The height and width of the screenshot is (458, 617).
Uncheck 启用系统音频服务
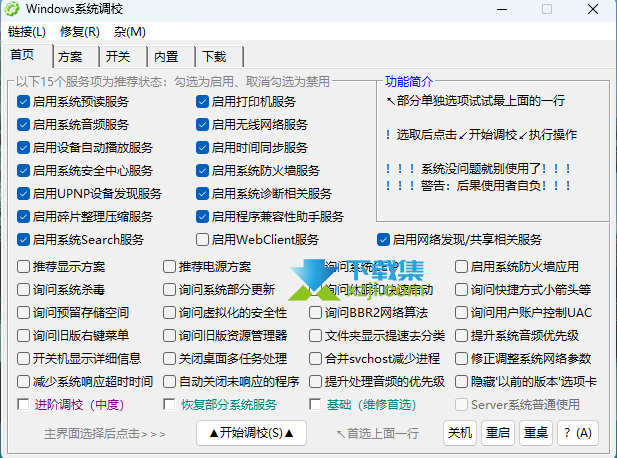tap(23, 125)
